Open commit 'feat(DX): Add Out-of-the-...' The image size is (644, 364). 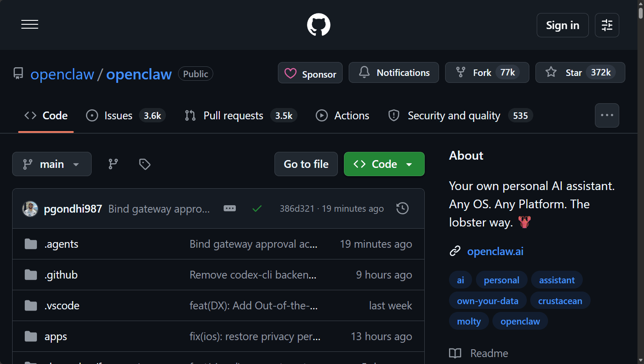pyautogui.click(x=254, y=306)
